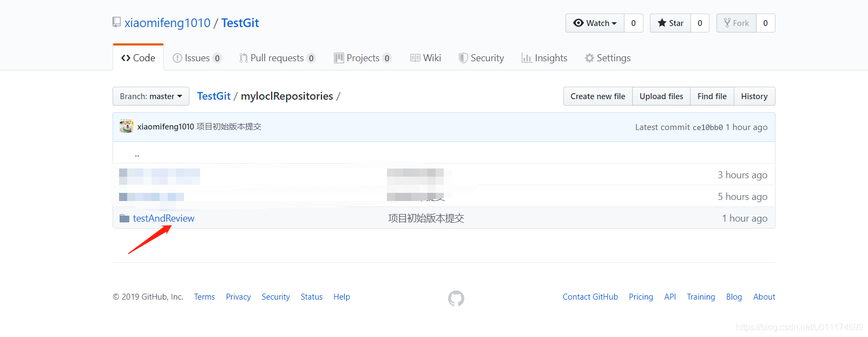Screen dimensions: 868x337
Task: Click the Create new file button
Action: [x=598, y=96]
